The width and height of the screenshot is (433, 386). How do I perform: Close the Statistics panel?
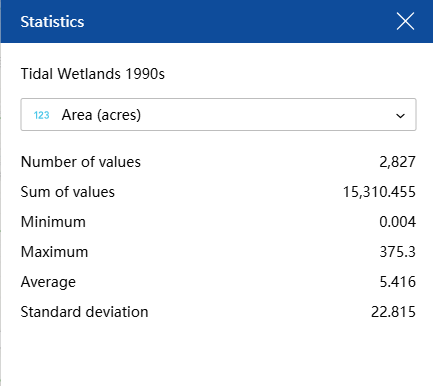[405, 21]
